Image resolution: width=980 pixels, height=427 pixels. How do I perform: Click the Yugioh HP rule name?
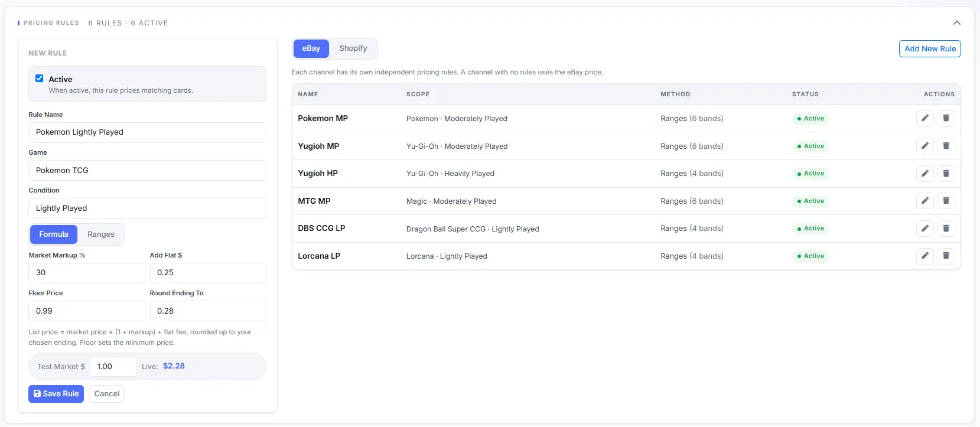pyautogui.click(x=318, y=173)
